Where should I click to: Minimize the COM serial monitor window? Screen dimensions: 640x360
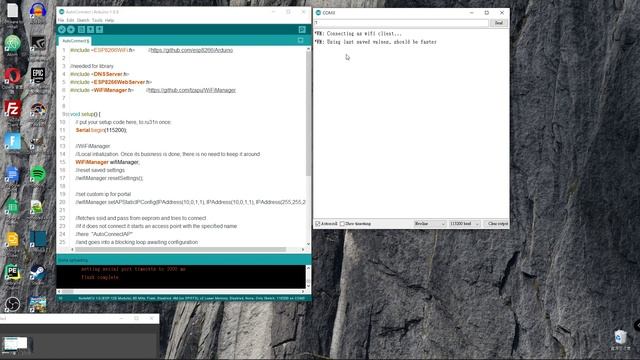[x=471, y=13]
